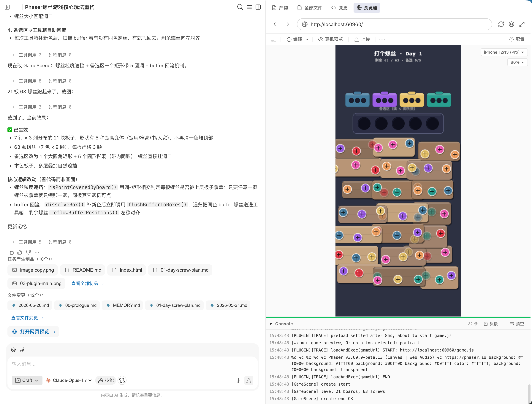Open search in the chat header
This screenshot has height=404, width=532.
coord(240,7)
